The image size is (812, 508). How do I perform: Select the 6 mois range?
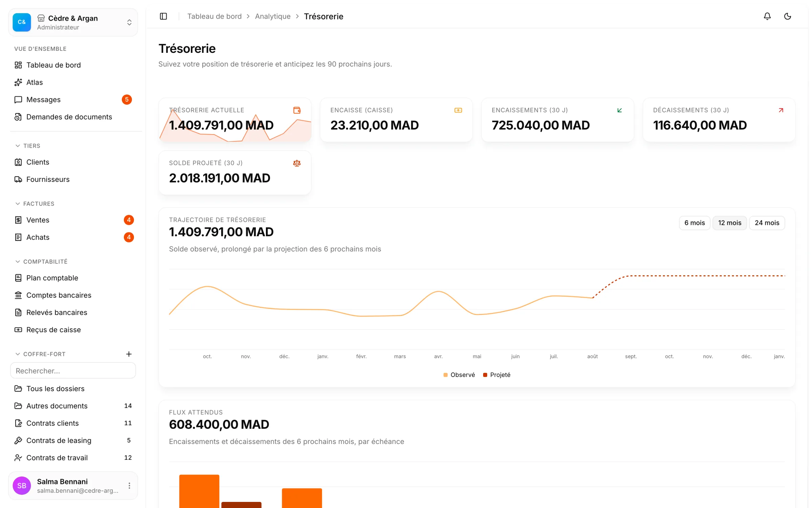click(695, 223)
